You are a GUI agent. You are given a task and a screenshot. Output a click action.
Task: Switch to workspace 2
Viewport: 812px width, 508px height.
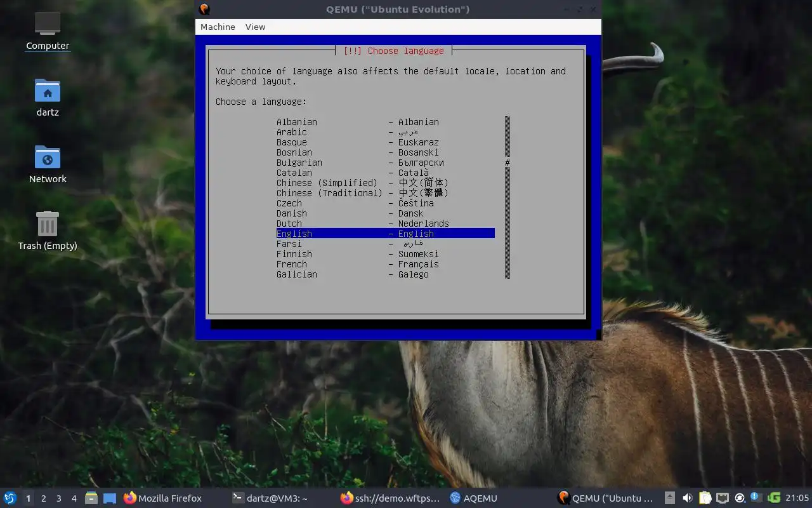tap(44, 498)
